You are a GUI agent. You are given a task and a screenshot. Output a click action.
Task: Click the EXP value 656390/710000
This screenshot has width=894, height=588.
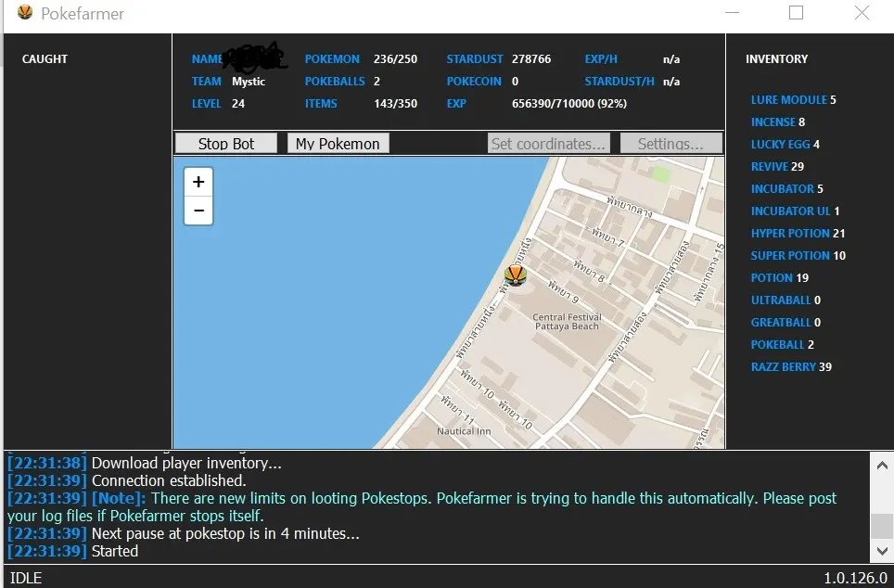[569, 103]
